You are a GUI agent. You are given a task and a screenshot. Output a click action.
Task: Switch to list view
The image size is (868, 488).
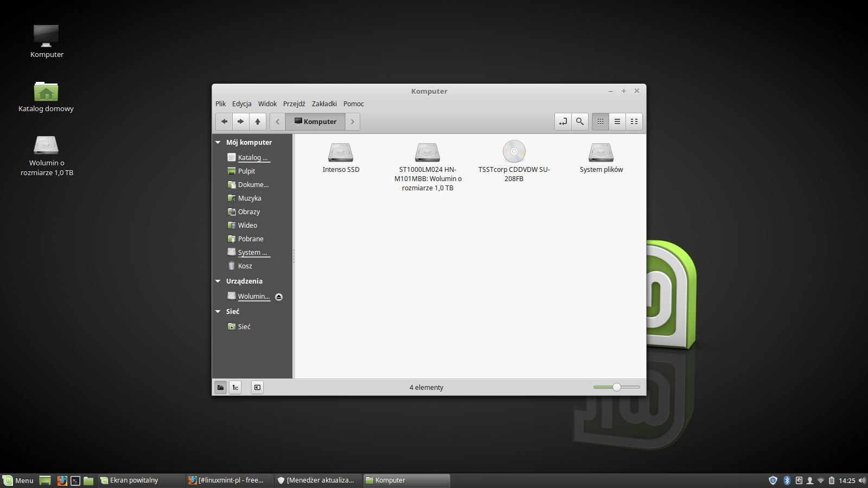(617, 121)
